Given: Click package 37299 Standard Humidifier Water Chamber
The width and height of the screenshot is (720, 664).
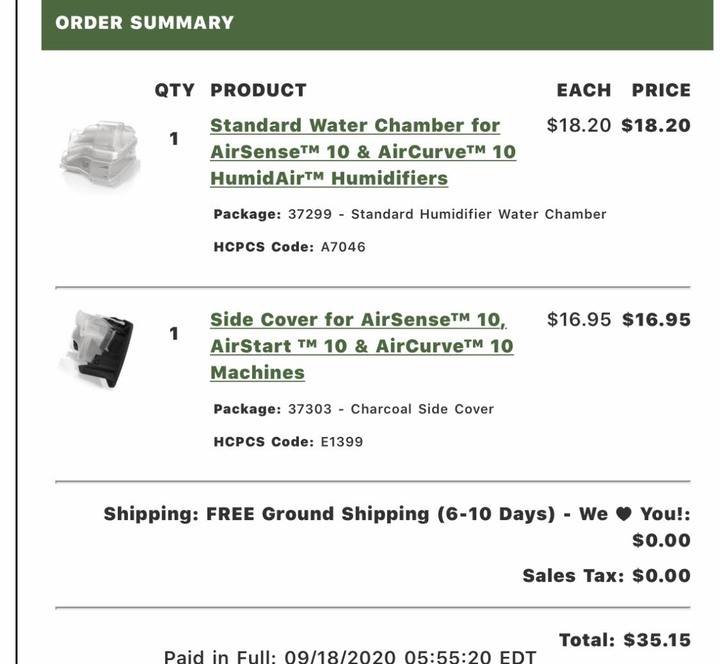Looking at the screenshot, I should point(410,214).
